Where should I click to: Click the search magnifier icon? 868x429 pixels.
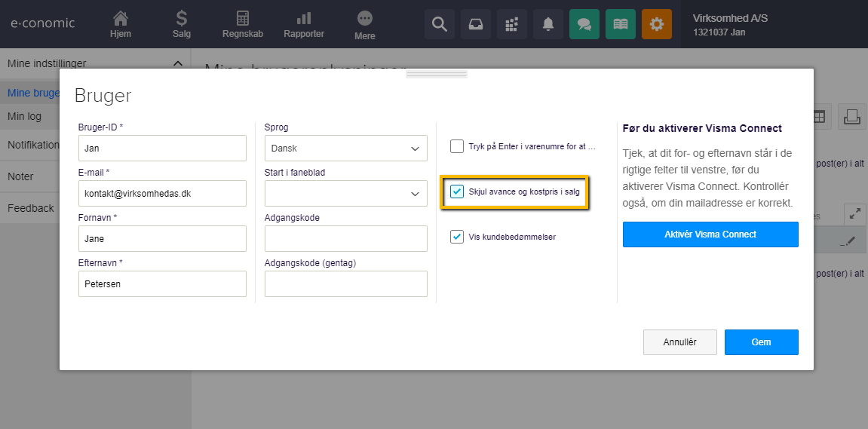click(440, 24)
